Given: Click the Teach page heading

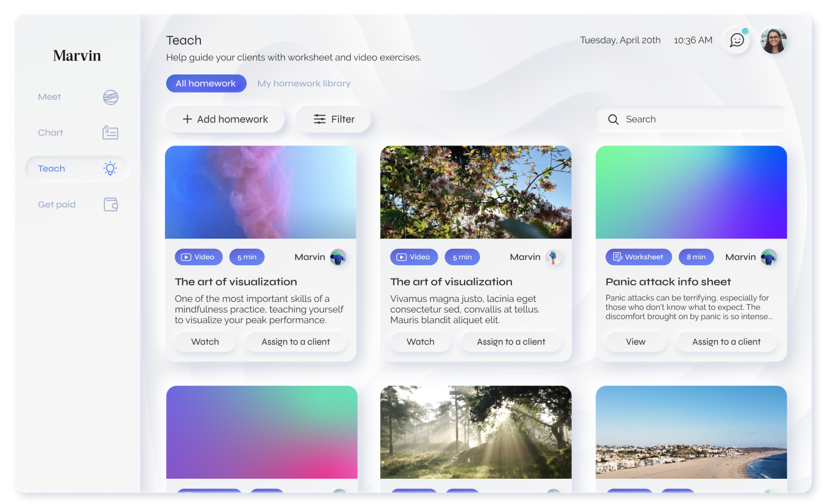Looking at the screenshot, I should (184, 40).
